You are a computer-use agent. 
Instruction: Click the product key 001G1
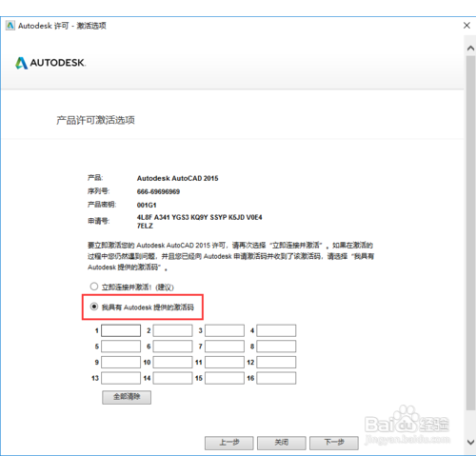click(147, 205)
